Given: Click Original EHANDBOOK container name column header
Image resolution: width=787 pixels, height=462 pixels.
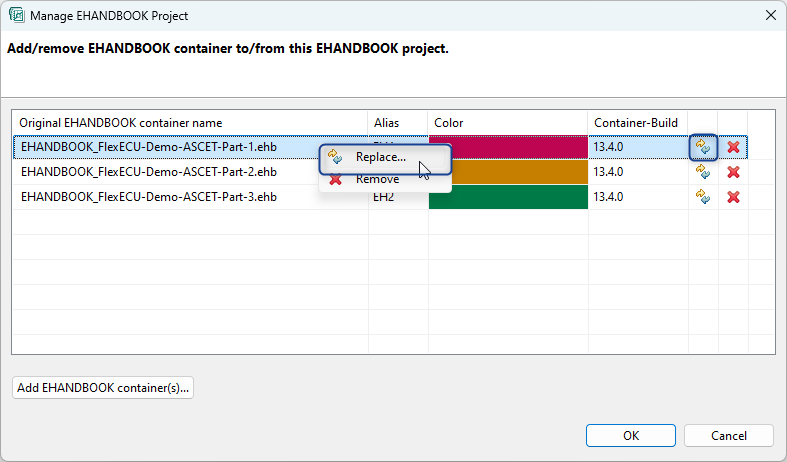Looking at the screenshot, I should pos(120,122).
